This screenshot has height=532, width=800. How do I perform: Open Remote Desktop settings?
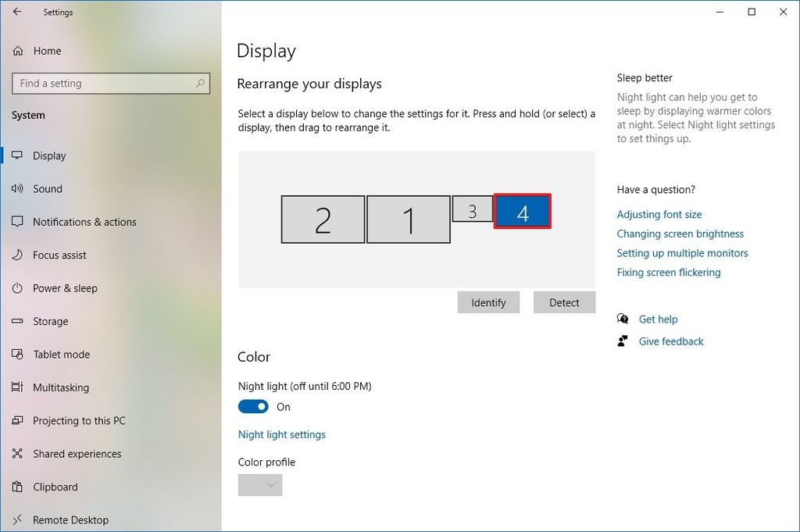click(70, 520)
